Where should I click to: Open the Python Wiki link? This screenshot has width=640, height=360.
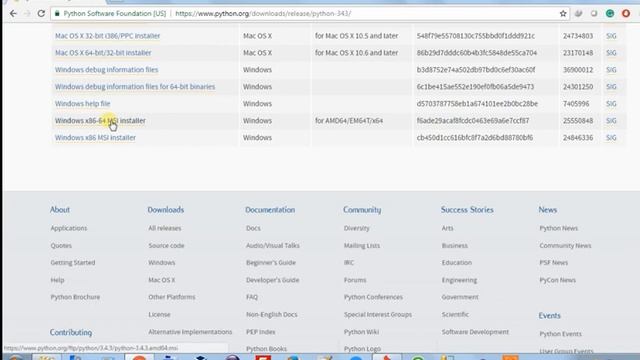(x=362, y=332)
